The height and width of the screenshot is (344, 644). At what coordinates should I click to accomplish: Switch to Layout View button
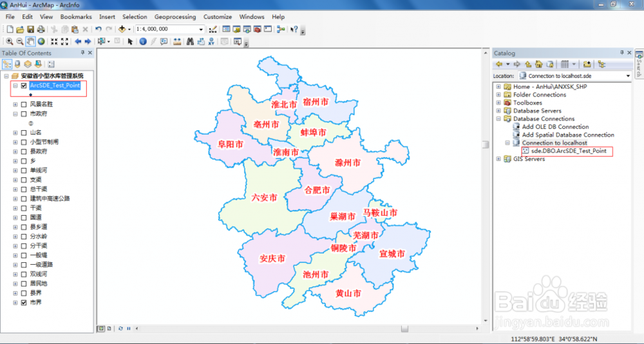click(x=109, y=329)
